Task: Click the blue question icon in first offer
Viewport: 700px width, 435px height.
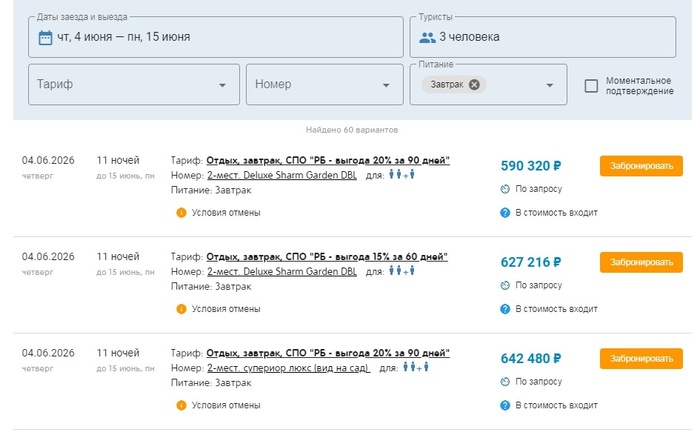Action: coord(506,212)
